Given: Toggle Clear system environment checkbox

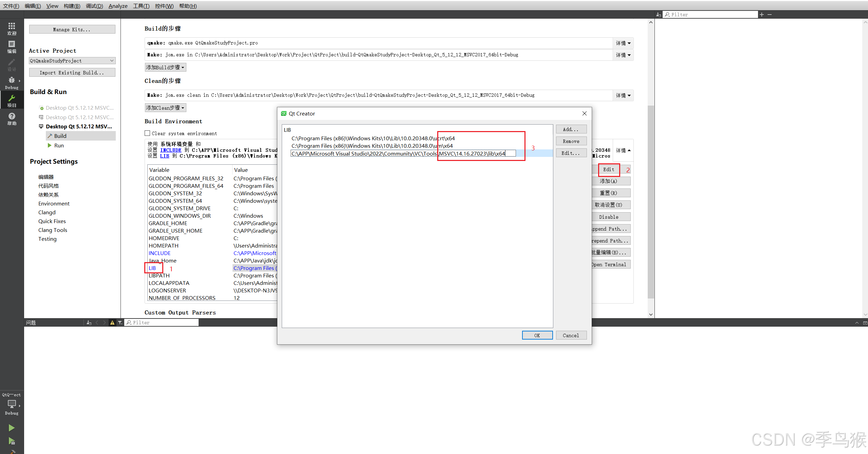Looking at the screenshot, I should [x=147, y=133].
